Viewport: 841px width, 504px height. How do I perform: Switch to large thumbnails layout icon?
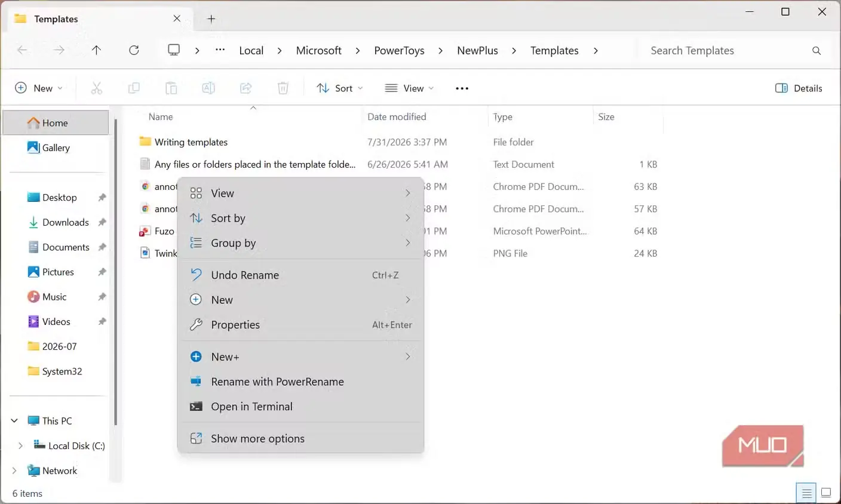(x=826, y=493)
